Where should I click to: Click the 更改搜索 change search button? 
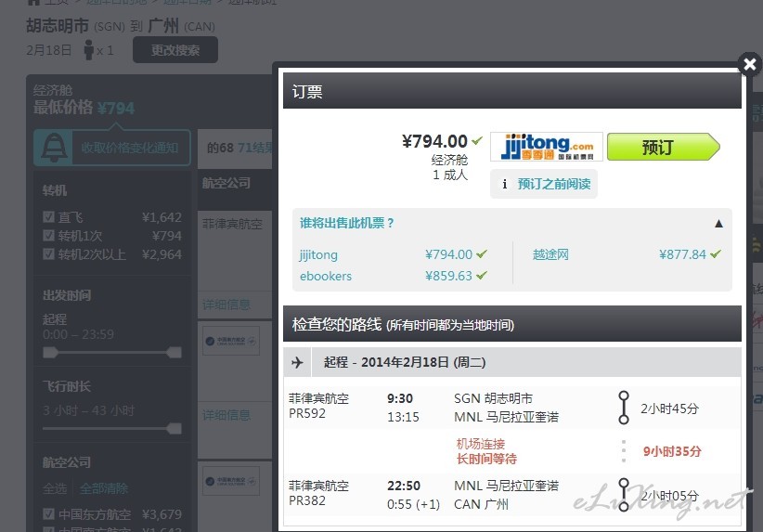175,50
